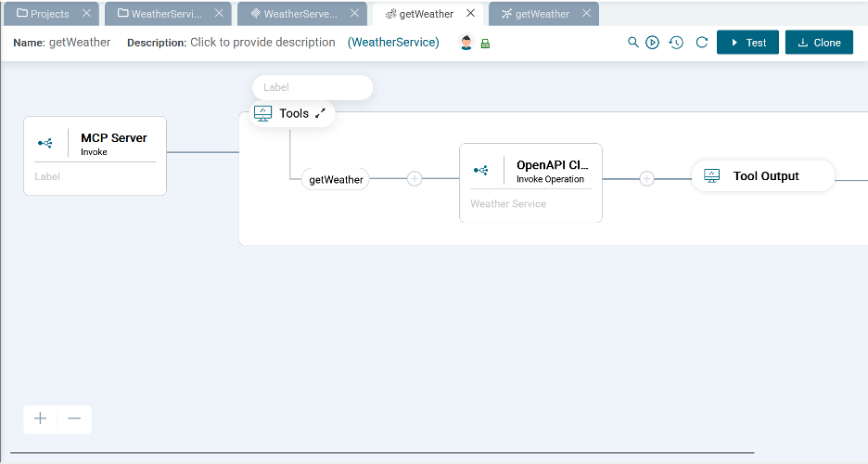Switch to the Projects tab
This screenshot has width=868, height=464.
coord(44,14)
